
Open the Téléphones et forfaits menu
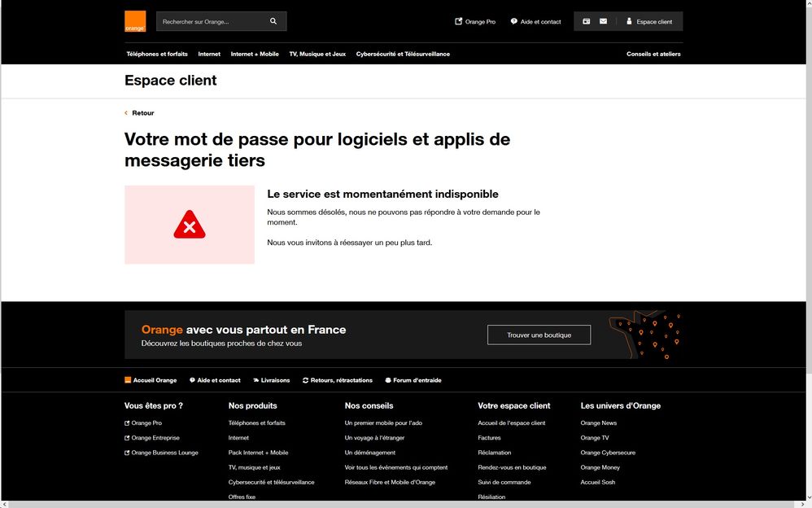(156, 54)
